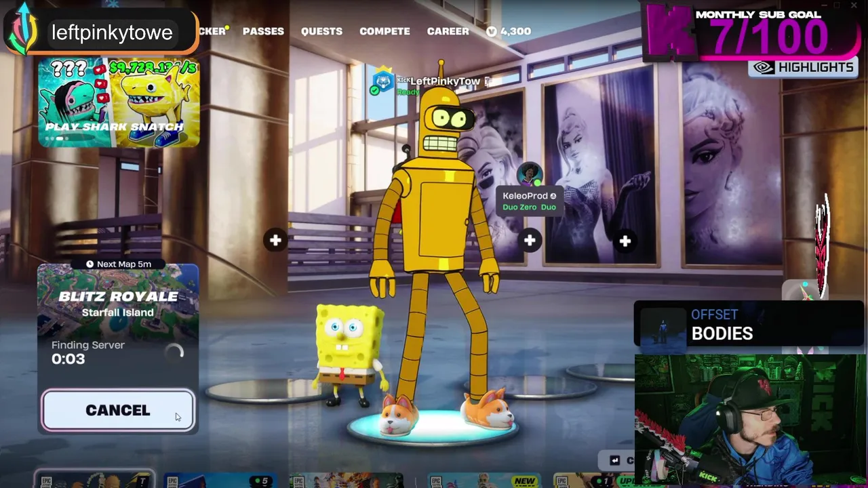This screenshot has width=868, height=488.
Task: Switch to the COMPETE tab
Action: [x=384, y=31]
